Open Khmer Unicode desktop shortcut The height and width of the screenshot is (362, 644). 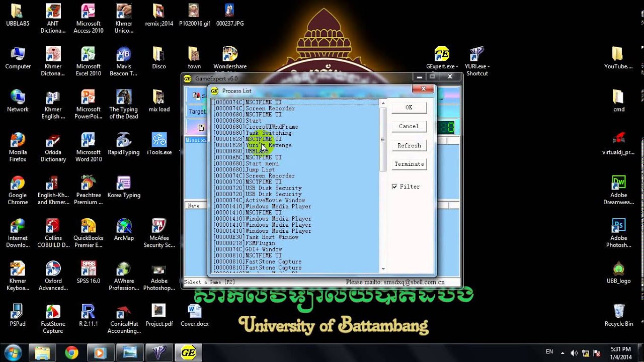tap(124, 19)
